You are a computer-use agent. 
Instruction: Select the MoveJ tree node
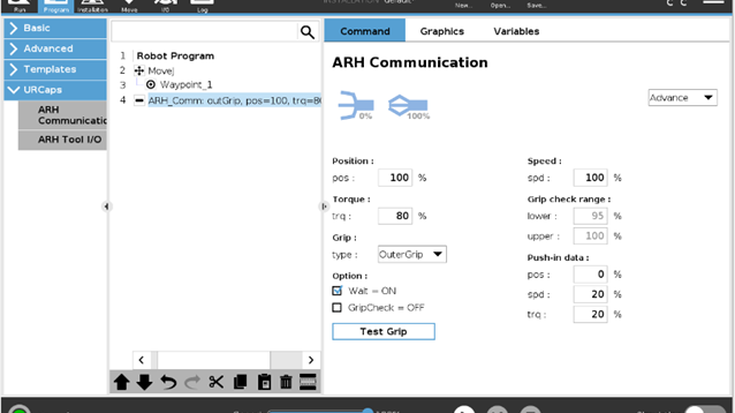coord(161,71)
